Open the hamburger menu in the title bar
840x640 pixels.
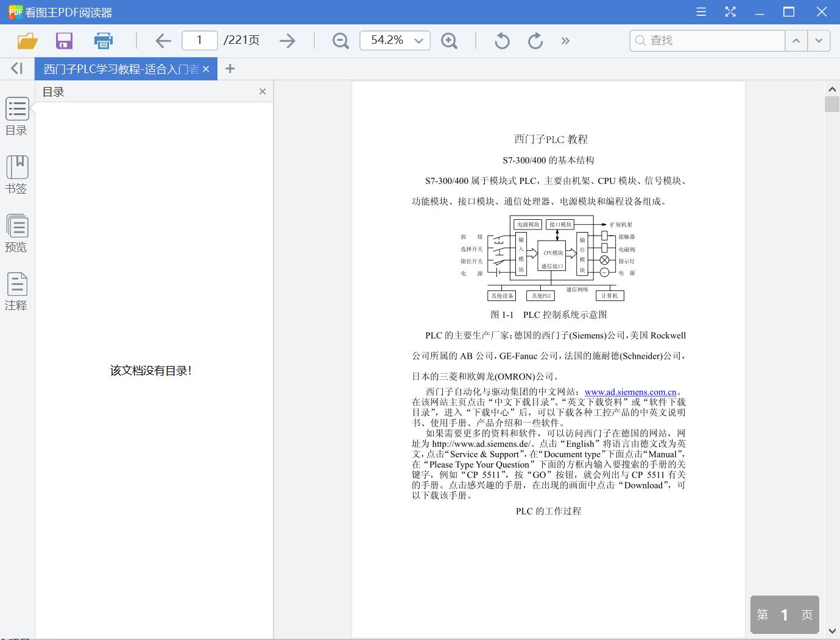pos(701,12)
